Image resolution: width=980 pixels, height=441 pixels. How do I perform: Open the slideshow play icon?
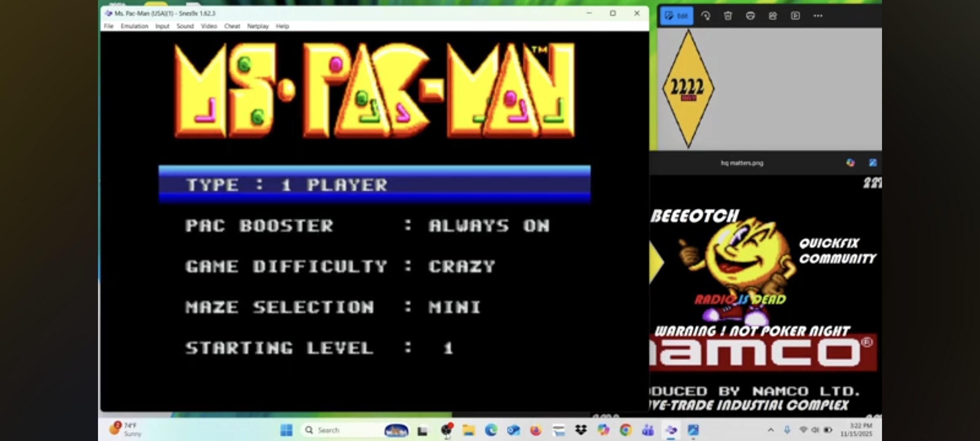795,16
